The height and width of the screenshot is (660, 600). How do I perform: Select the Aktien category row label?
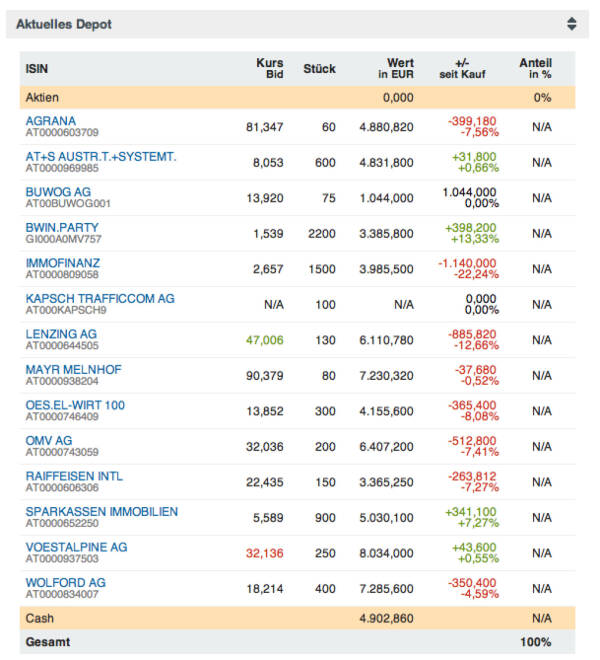click(x=42, y=98)
